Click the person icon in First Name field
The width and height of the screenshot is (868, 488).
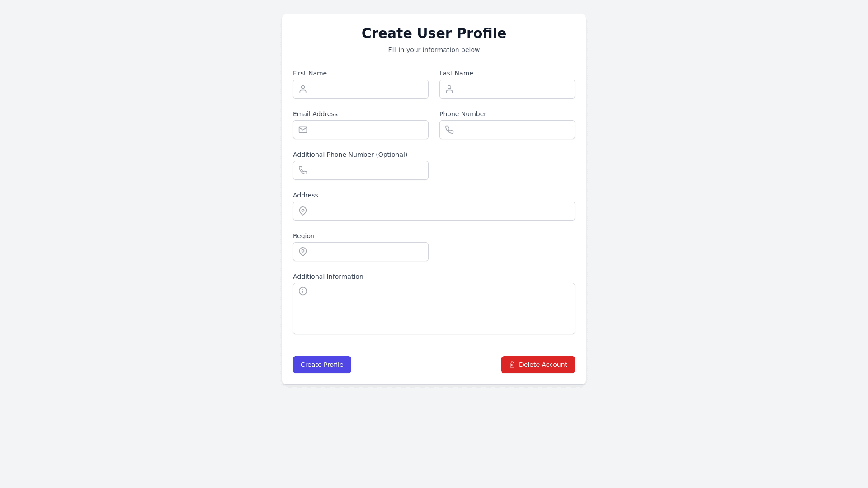(x=303, y=89)
